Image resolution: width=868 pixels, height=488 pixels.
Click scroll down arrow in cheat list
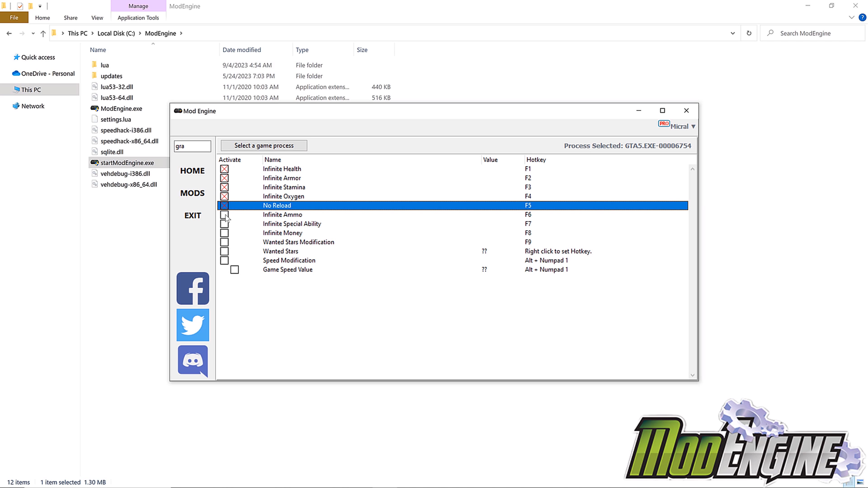pyautogui.click(x=692, y=375)
